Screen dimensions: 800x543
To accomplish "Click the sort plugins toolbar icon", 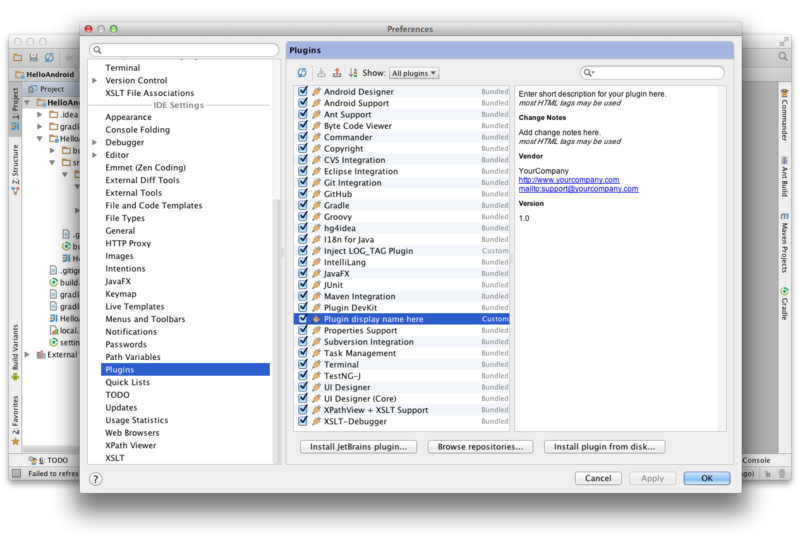I will (353, 73).
